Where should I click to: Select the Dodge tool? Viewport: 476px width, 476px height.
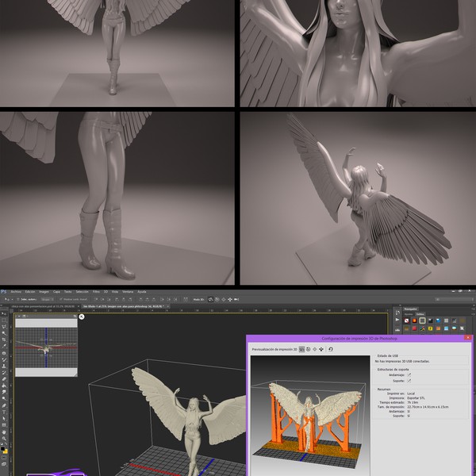click(4, 398)
